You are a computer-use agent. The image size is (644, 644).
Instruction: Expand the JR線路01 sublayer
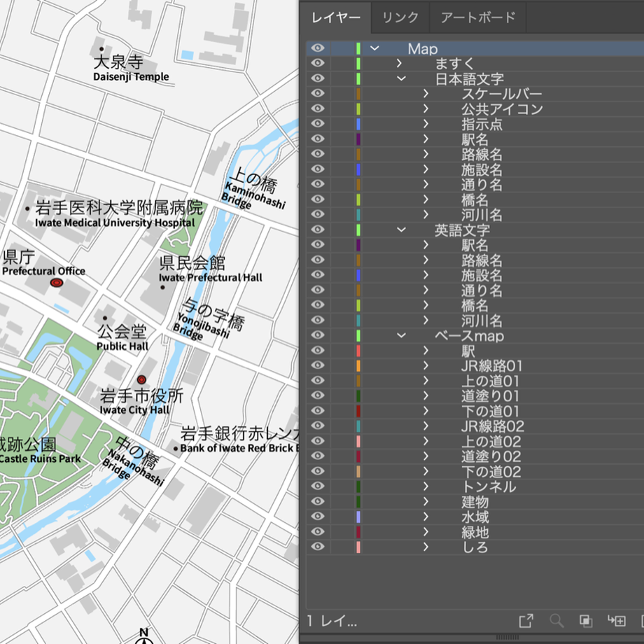click(426, 365)
